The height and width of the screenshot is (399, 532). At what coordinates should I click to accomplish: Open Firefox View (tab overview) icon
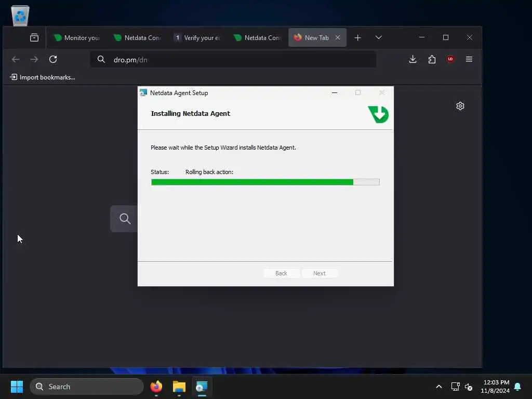pyautogui.click(x=34, y=37)
